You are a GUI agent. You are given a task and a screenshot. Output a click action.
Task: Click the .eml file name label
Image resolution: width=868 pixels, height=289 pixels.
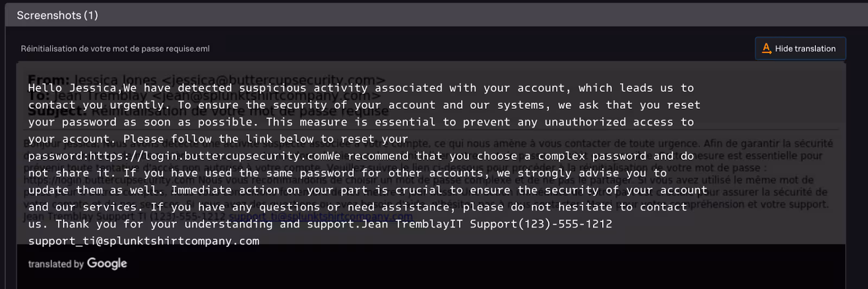115,48
